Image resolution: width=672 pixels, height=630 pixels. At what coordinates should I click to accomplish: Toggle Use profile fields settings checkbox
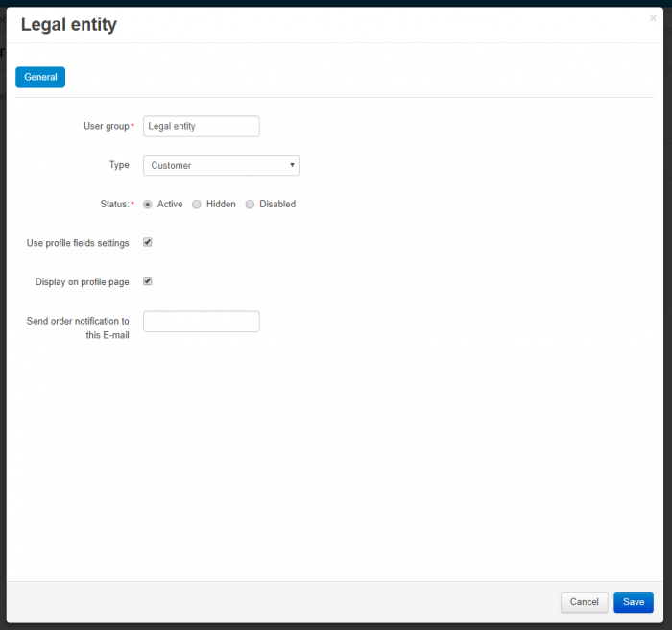pyautogui.click(x=148, y=242)
